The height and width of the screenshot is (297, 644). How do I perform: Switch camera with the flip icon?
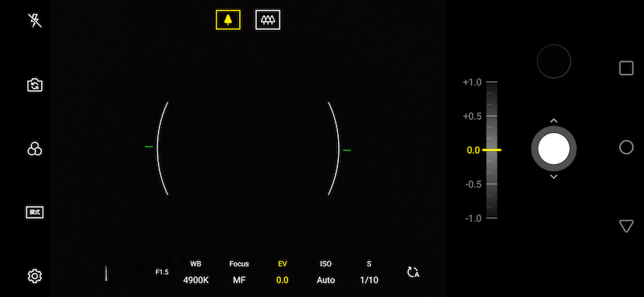coord(35,85)
